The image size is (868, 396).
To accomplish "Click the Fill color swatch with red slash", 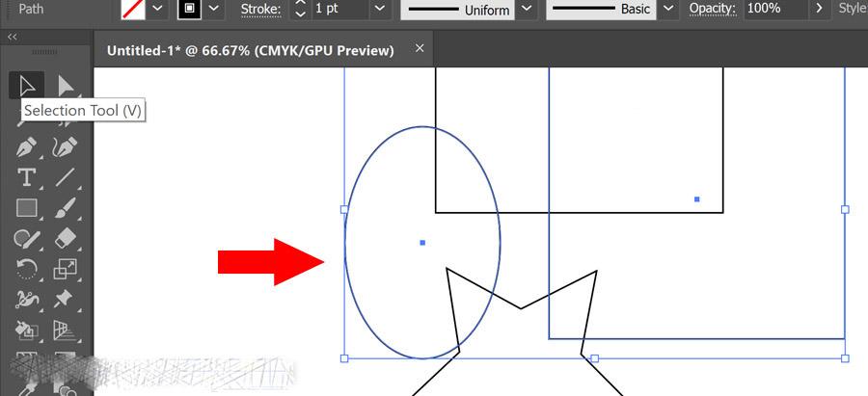I will (x=133, y=9).
